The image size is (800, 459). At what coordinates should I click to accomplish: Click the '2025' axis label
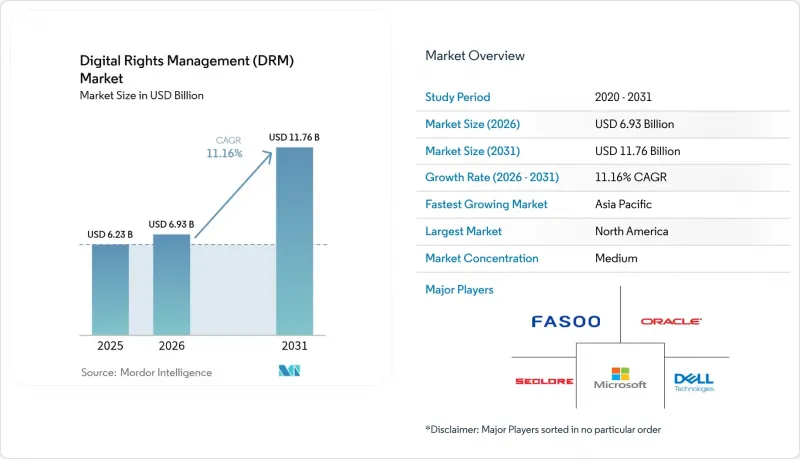point(110,346)
